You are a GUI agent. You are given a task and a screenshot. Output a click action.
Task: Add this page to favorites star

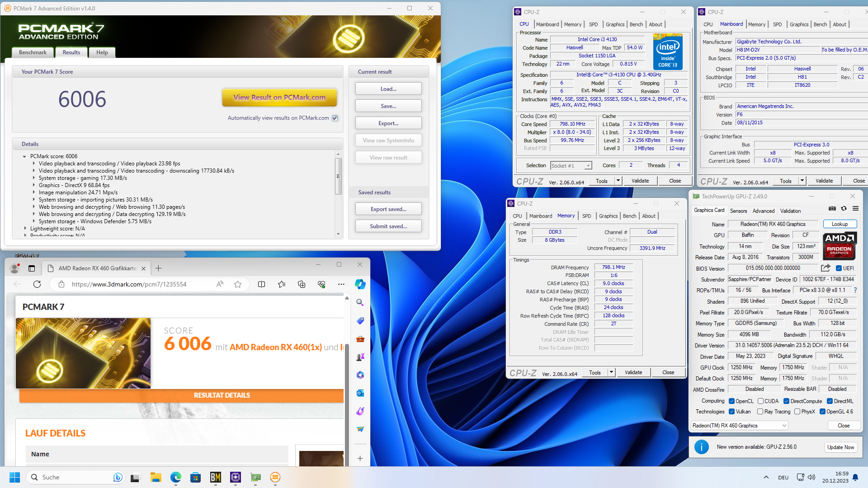pos(238,284)
